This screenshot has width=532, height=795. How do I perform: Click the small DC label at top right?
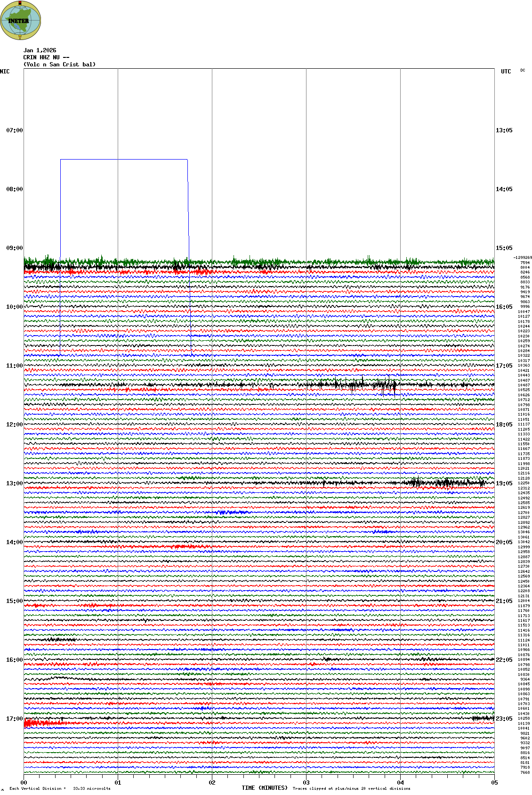(x=523, y=71)
